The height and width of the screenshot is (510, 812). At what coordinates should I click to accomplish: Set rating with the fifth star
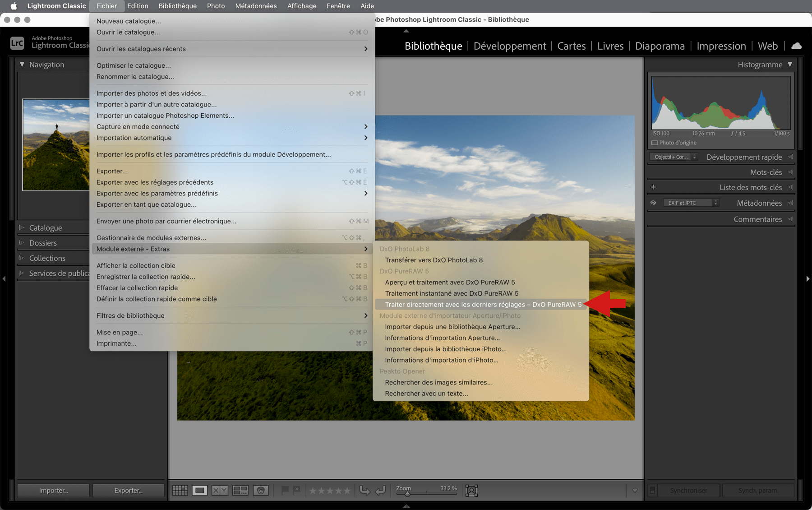(346, 491)
